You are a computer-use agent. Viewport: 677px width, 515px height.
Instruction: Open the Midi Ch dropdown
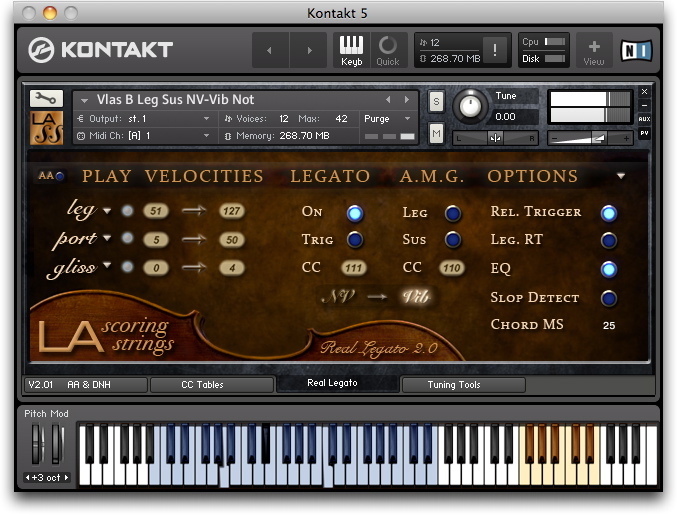144,136
